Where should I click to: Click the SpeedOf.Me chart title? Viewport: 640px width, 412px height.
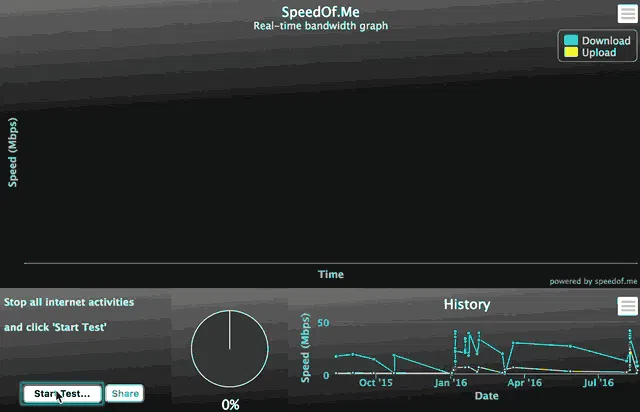pyautogui.click(x=320, y=12)
